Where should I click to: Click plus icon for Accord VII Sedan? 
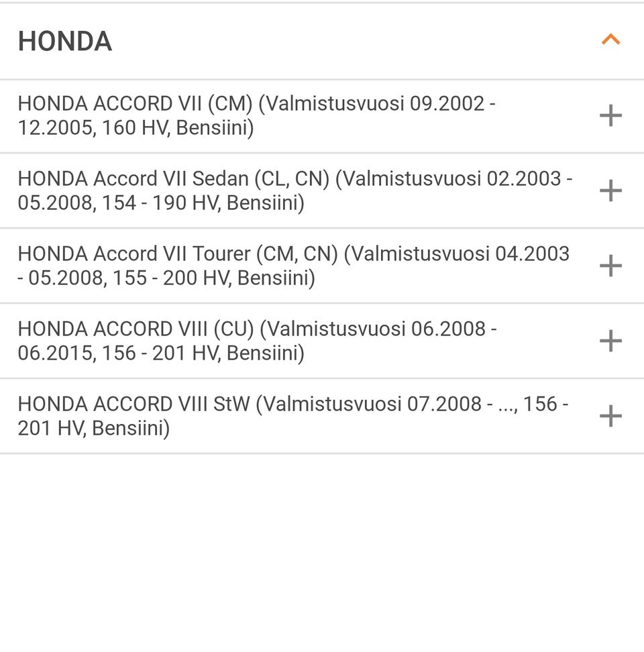coord(610,191)
